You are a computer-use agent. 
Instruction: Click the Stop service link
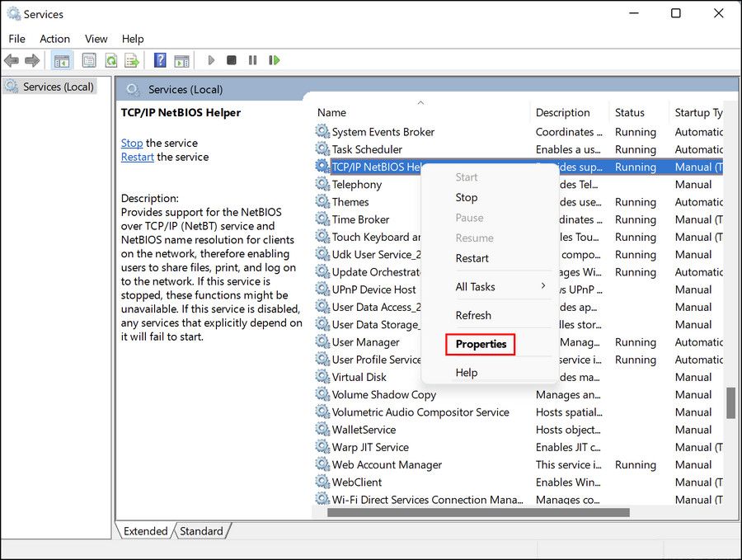(131, 143)
